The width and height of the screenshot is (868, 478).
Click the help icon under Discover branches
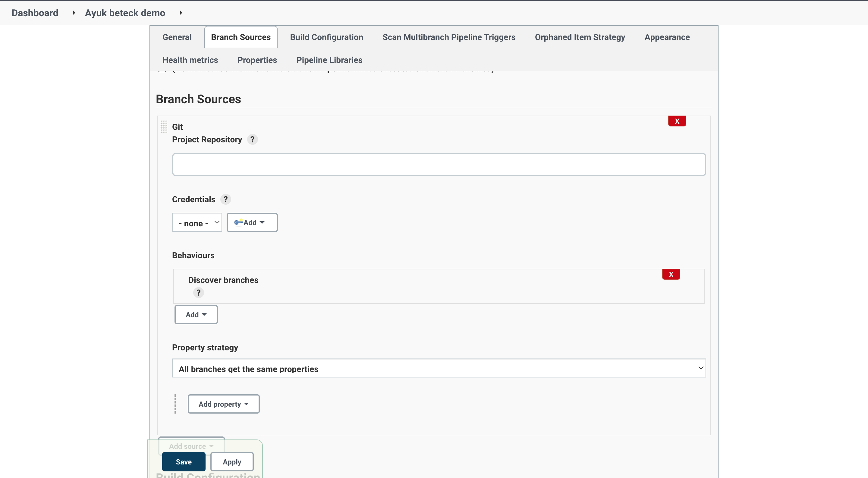pyautogui.click(x=199, y=293)
